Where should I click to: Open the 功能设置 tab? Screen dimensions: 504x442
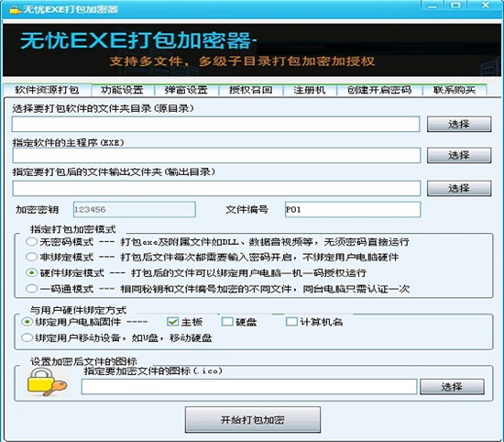122,90
